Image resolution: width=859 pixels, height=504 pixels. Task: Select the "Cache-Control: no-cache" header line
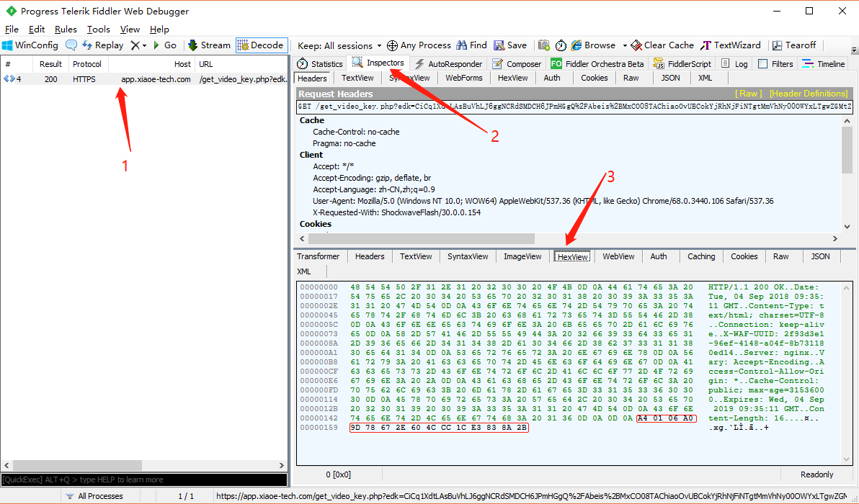[x=356, y=132]
